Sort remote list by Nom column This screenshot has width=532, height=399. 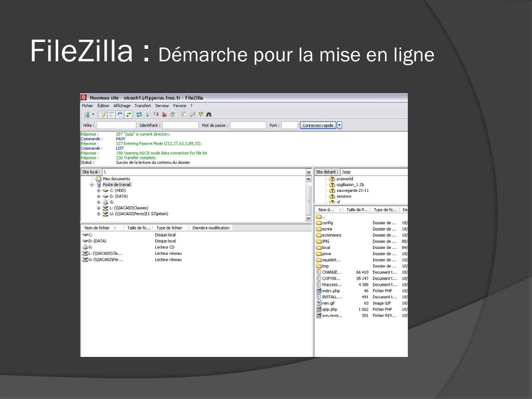329,210
